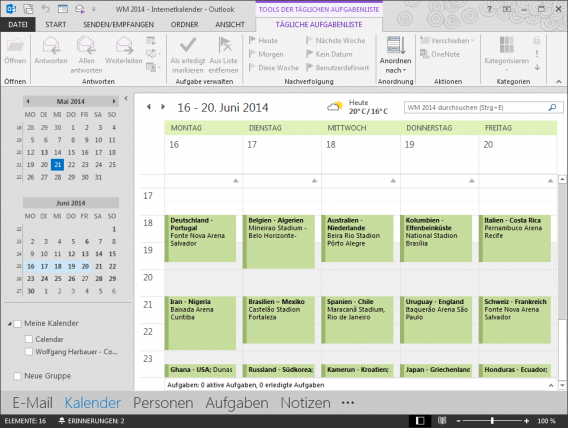This screenshot has height=428, width=568.
Task: Click the WM 2014 durchsuchen search field
Action: pos(484,108)
